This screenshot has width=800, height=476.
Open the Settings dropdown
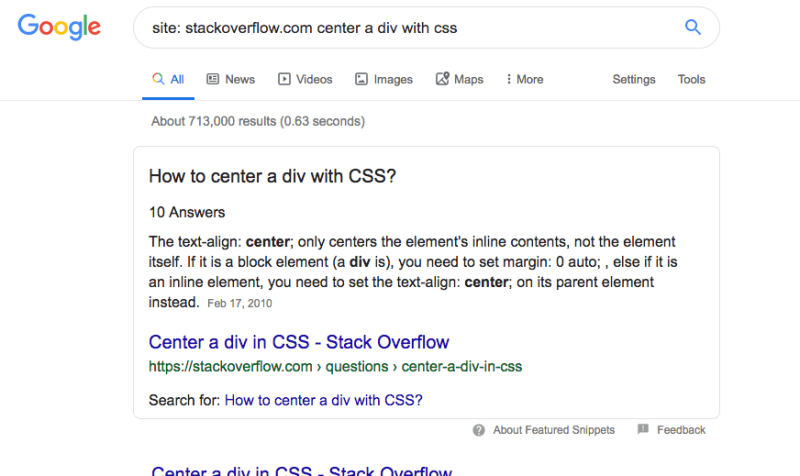click(x=634, y=79)
